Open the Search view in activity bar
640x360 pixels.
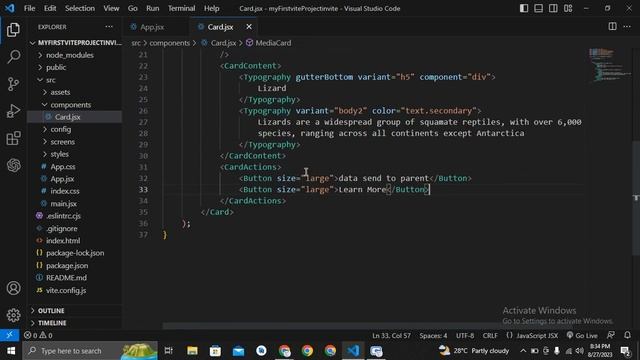pos(13,57)
